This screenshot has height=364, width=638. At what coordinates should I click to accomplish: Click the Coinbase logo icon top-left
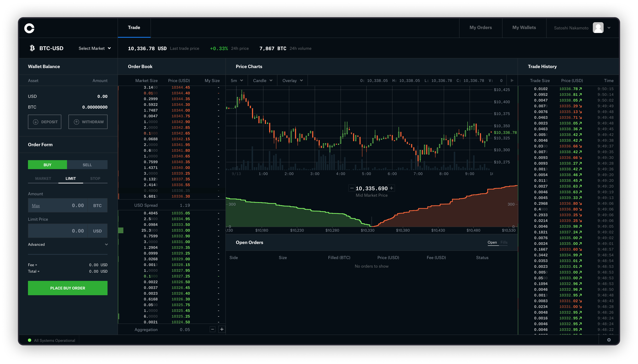(x=30, y=28)
